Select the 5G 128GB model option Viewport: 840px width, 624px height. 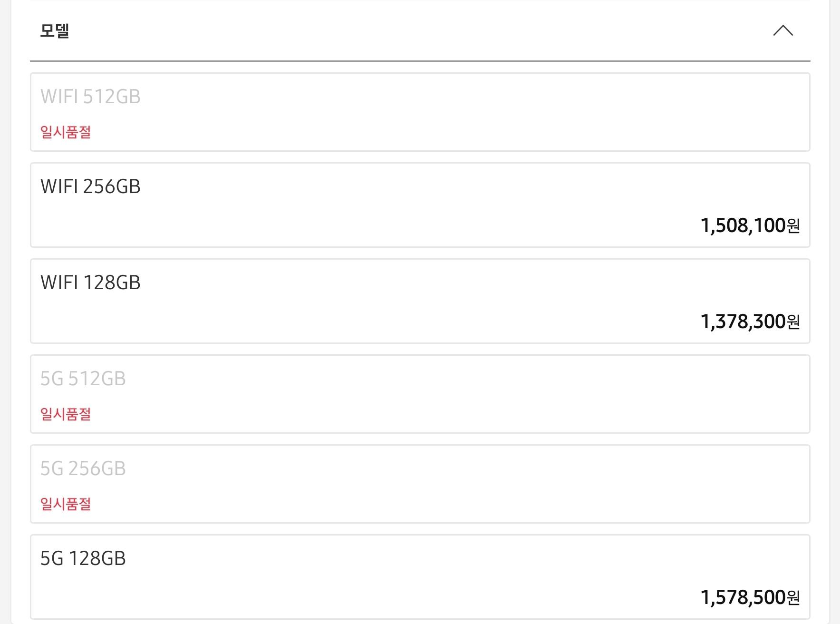tap(420, 576)
